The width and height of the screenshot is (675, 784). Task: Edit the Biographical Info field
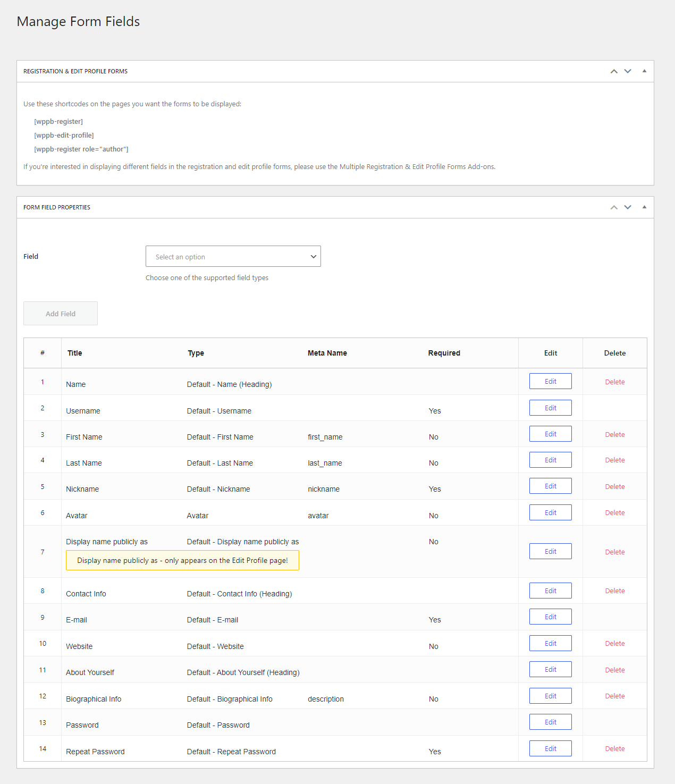(550, 696)
